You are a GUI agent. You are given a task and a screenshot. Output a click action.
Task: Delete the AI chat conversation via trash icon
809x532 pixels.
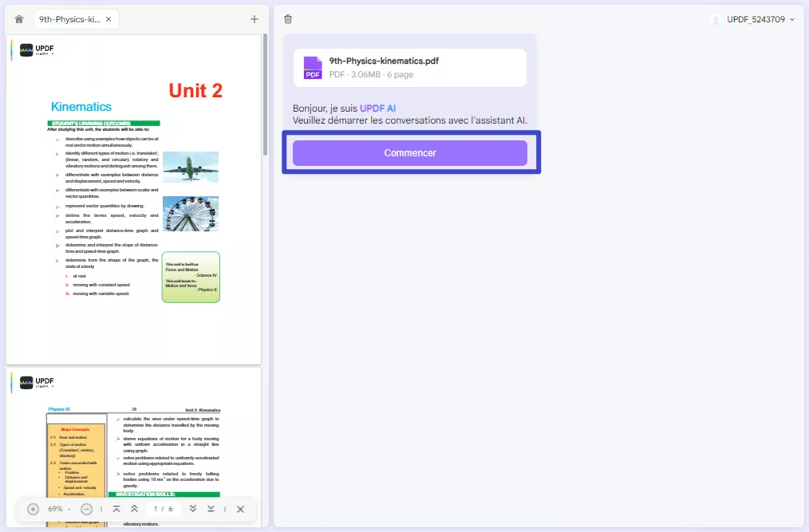click(x=288, y=18)
